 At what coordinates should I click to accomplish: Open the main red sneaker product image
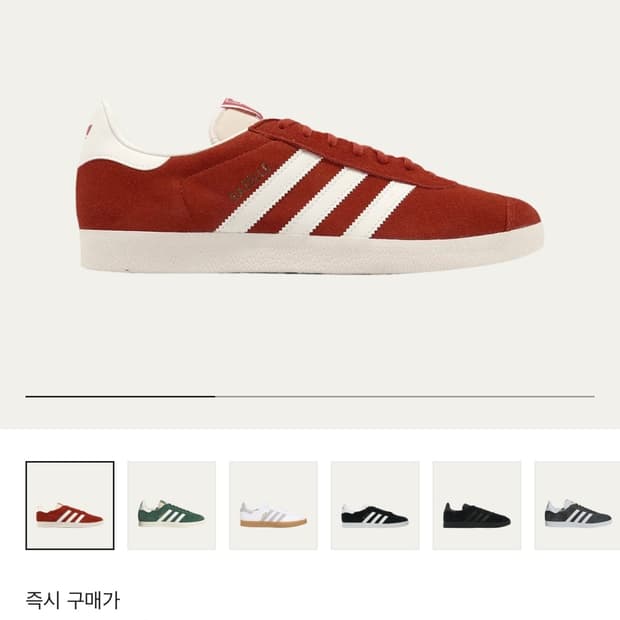[x=310, y=186]
